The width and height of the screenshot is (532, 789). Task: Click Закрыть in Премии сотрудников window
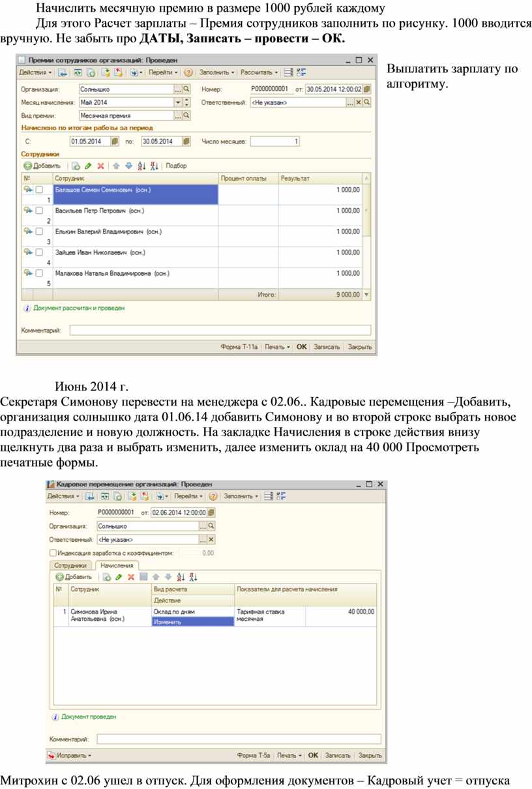360,348
